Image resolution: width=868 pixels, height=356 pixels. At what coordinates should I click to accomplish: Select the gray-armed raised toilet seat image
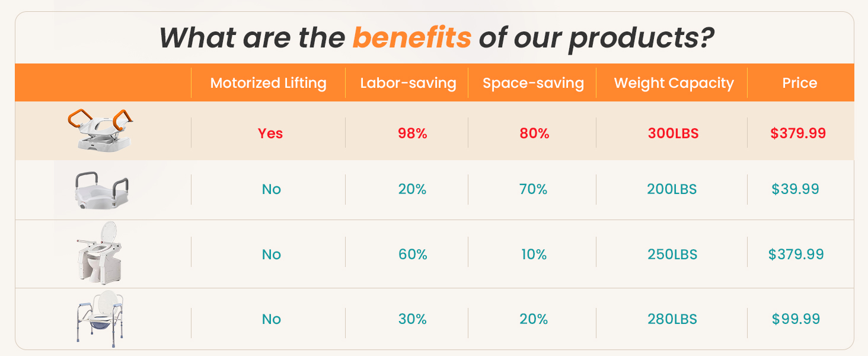tap(102, 190)
